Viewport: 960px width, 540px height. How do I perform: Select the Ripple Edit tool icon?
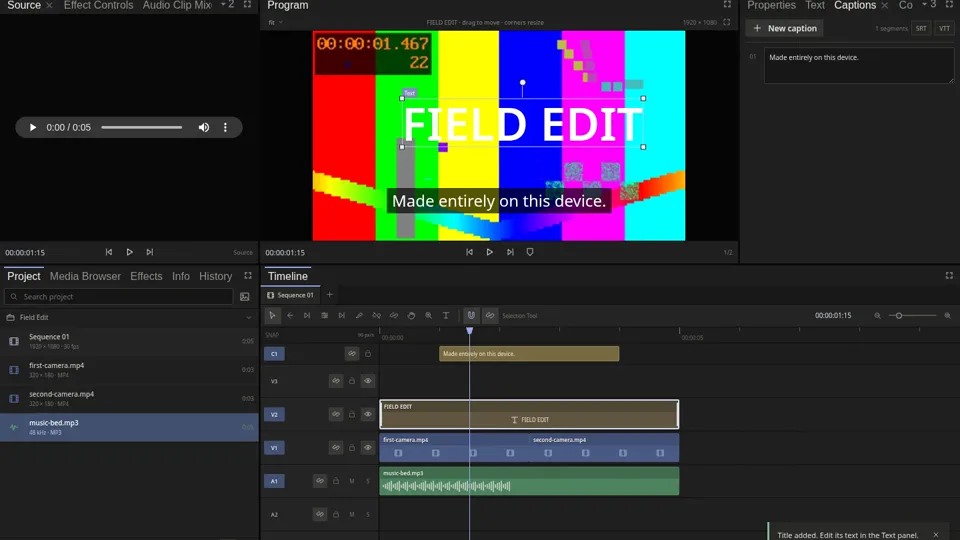click(x=307, y=315)
